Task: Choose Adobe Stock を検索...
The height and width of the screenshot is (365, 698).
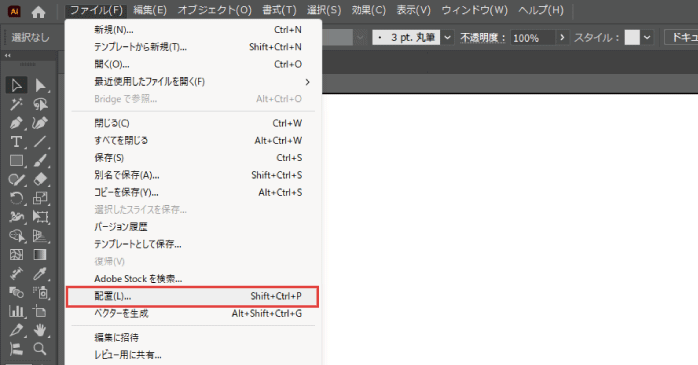Action: (x=193, y=279)
